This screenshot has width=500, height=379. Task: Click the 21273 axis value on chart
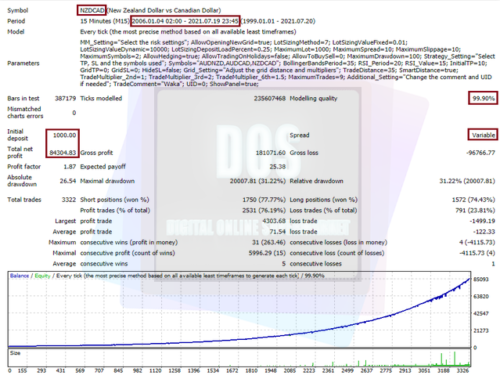point(481,331)
